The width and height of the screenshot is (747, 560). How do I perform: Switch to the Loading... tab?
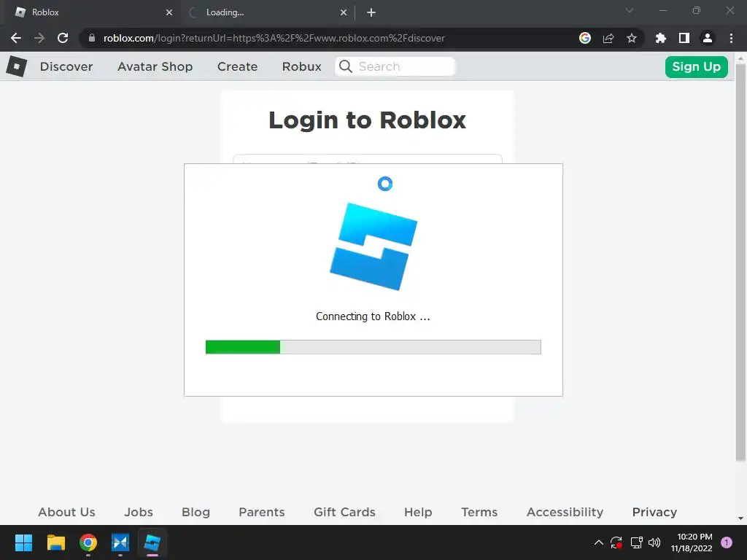[x=267, y=12]
